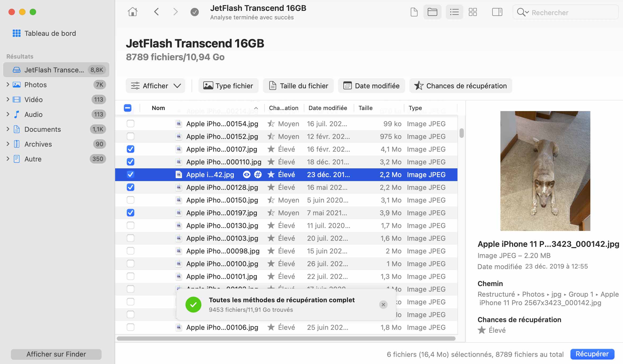Viewport: 623px width, 364px height.
Task: Click the horizontal scrollbar below file list
Action: (x=286, y=339)
